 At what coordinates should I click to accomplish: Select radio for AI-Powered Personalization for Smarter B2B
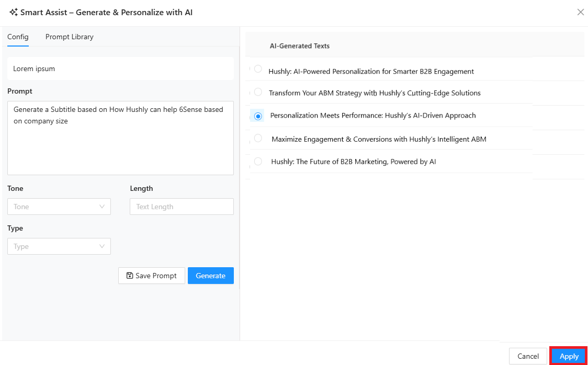pyautogui.click(x=258, y=69)
